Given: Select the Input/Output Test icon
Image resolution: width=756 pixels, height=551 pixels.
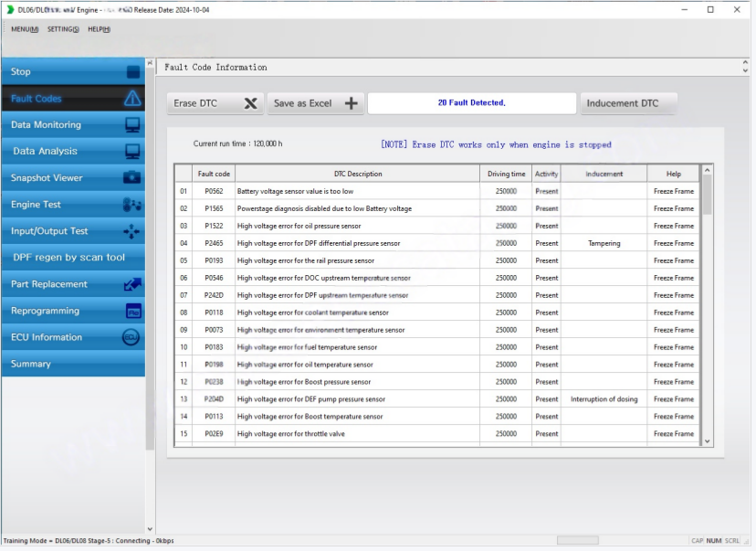Looking at the screenshot, I should coord(132,231).
